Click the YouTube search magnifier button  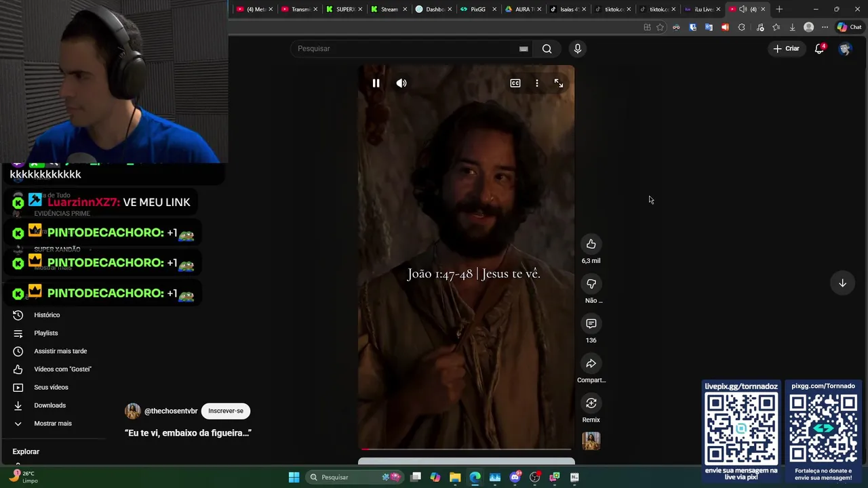click(547, 49)
